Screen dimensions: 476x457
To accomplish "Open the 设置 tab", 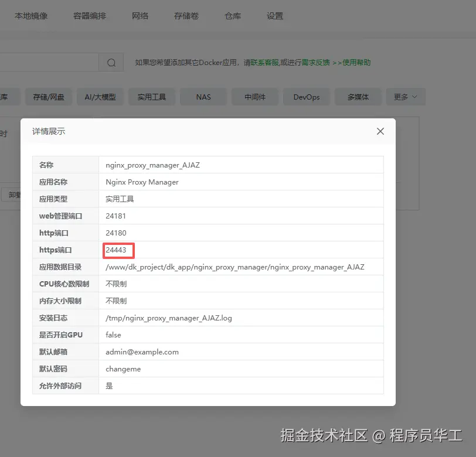I will click(275, 16).
